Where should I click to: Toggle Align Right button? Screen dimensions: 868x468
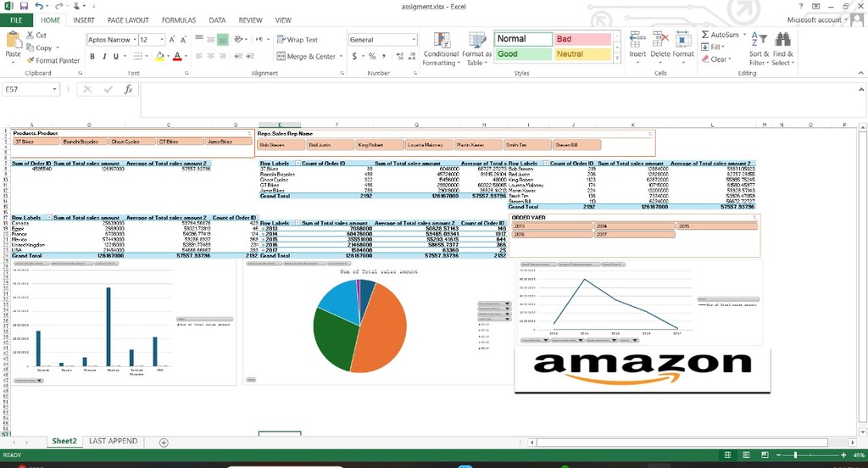(223, 56)
